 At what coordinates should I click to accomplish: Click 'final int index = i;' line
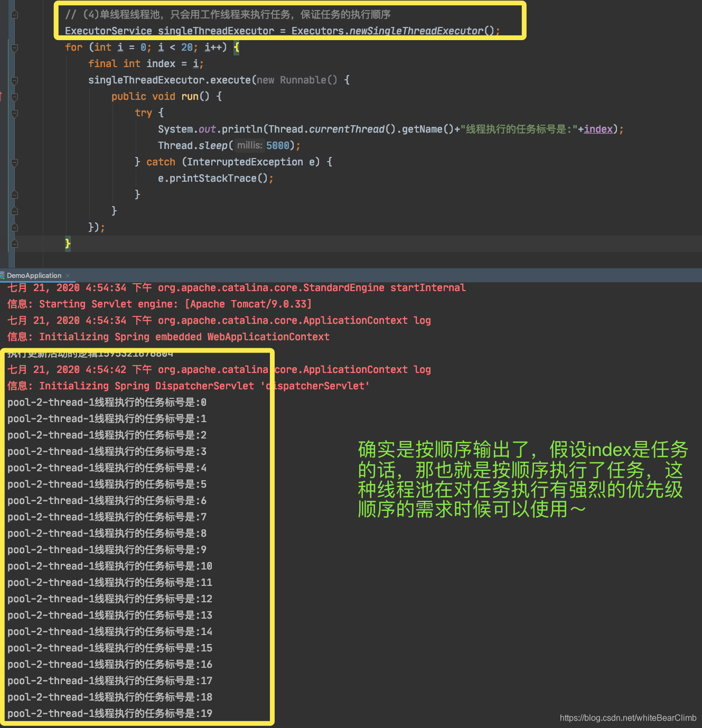146,64
